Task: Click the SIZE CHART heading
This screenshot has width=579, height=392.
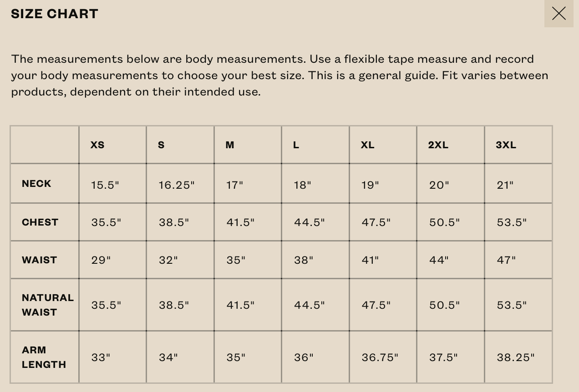Action: 55,14
